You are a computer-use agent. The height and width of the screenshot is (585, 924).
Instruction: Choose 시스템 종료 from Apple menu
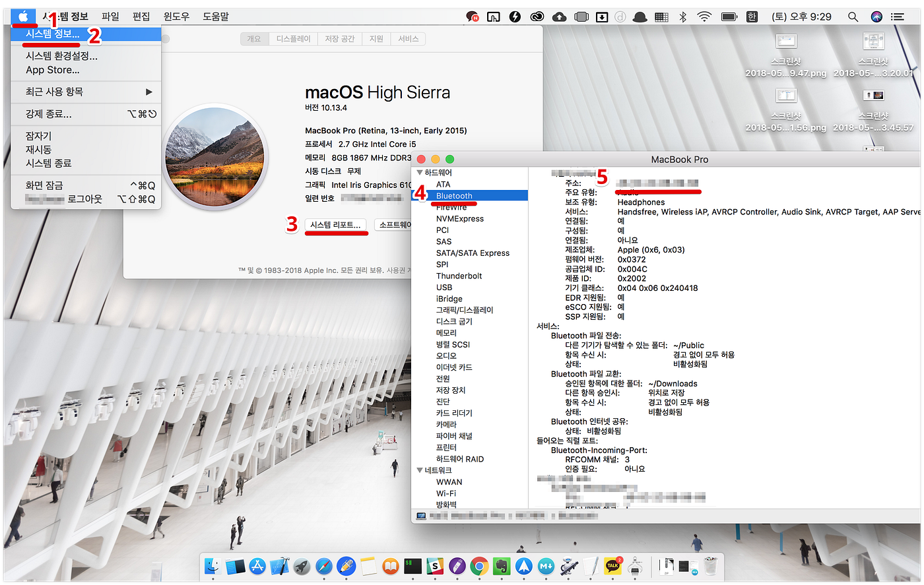coord(86,163)
